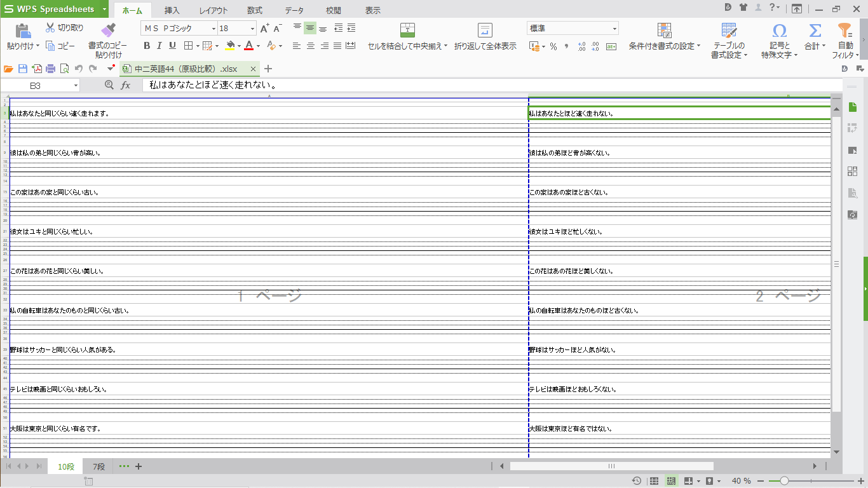Set bottom vertical alignment
Viewport: 868px width, 488px height.
point(323,28)
